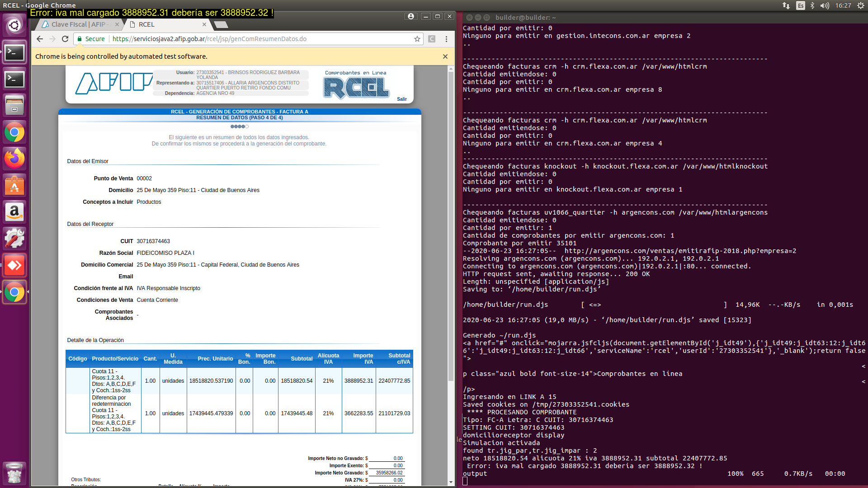Click the extension icon beside the address bar
The width and height of the screenshot is (868, 488).
(x=432, y=39)
